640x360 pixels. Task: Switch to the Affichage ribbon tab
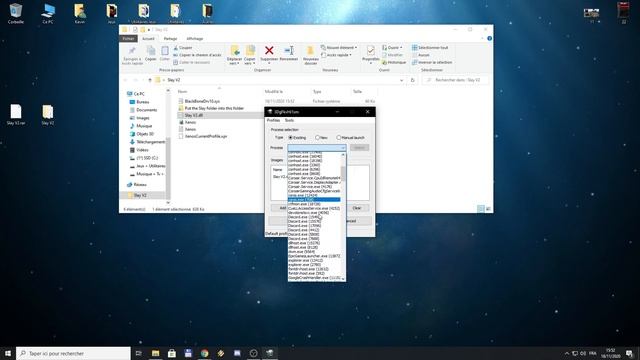point(195,38)
